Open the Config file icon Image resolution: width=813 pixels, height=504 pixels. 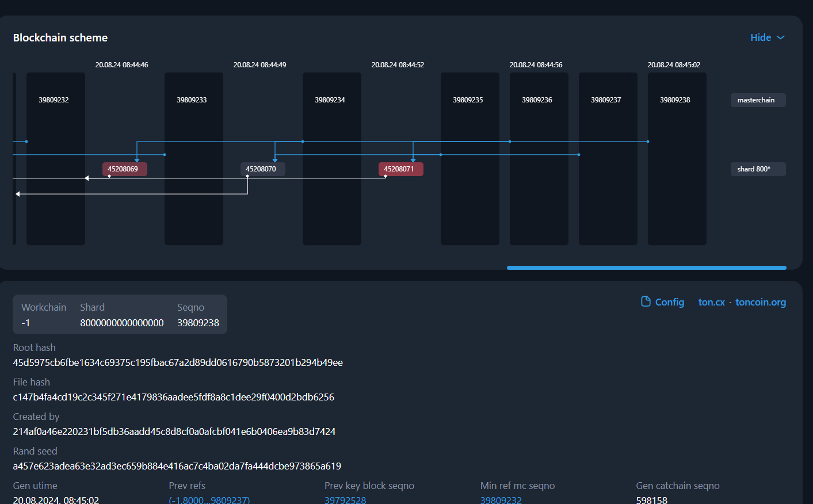(x=646, y=301)
